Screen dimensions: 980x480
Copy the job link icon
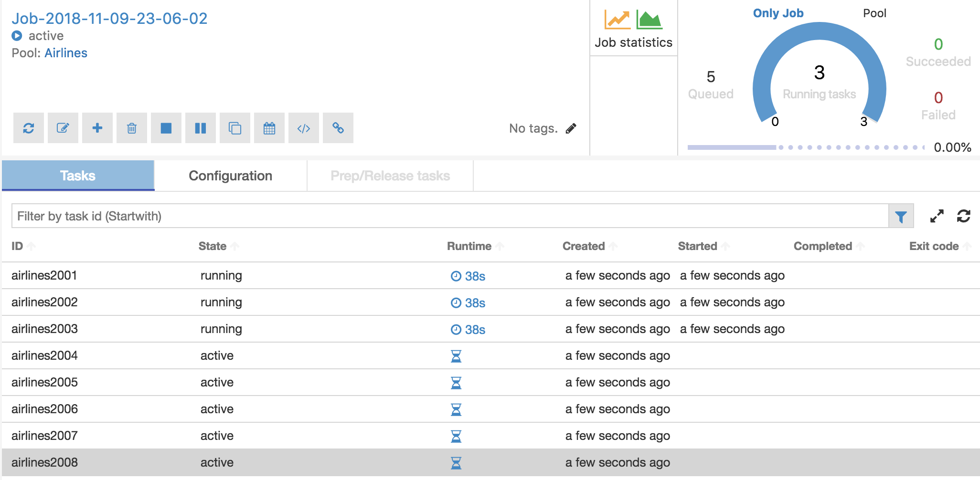(x=338, y=128)
